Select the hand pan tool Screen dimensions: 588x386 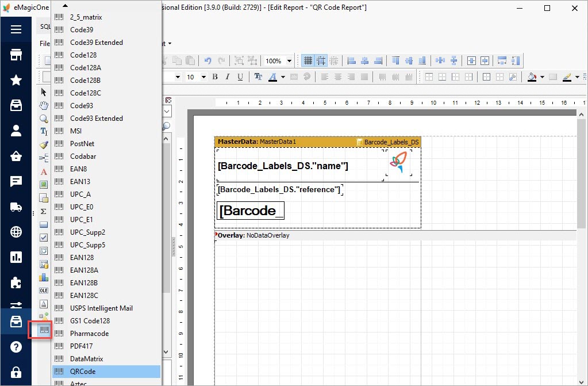44,105
